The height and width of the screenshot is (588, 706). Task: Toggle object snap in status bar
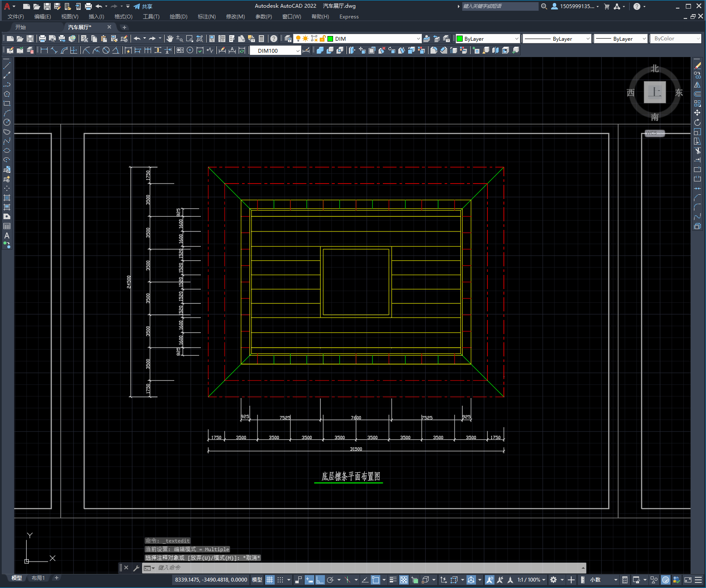click(x=376, y=580)
